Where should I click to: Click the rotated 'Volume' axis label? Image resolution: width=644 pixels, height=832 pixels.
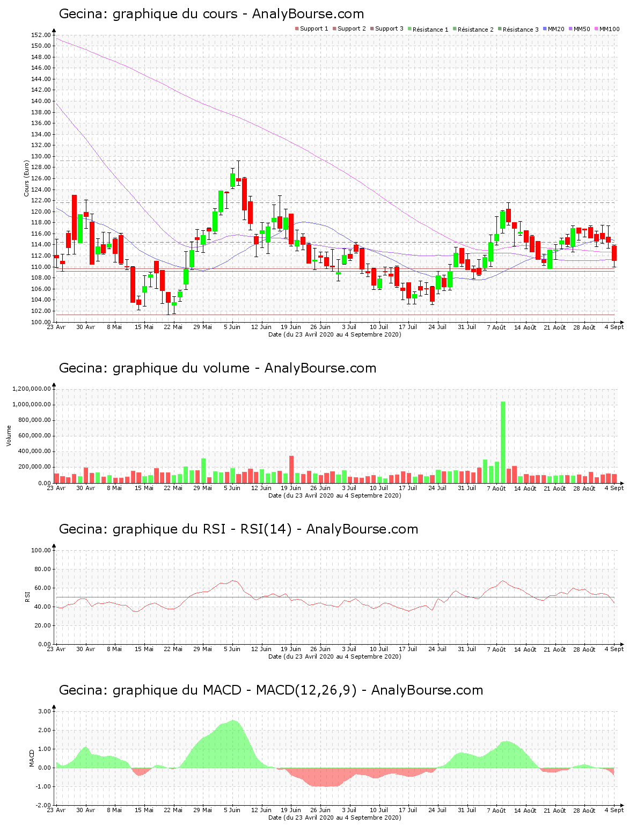click(x=9, y=435)
